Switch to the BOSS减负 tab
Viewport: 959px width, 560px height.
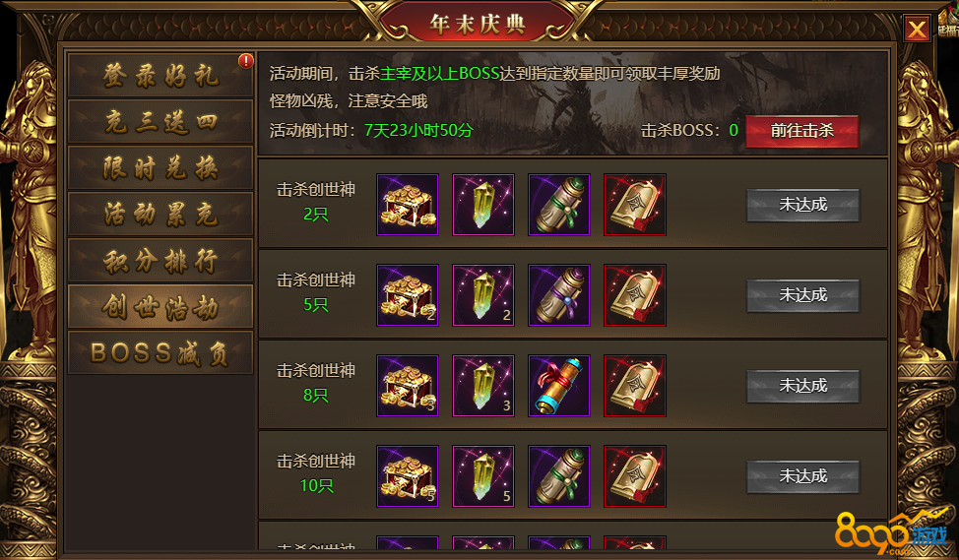160,352
